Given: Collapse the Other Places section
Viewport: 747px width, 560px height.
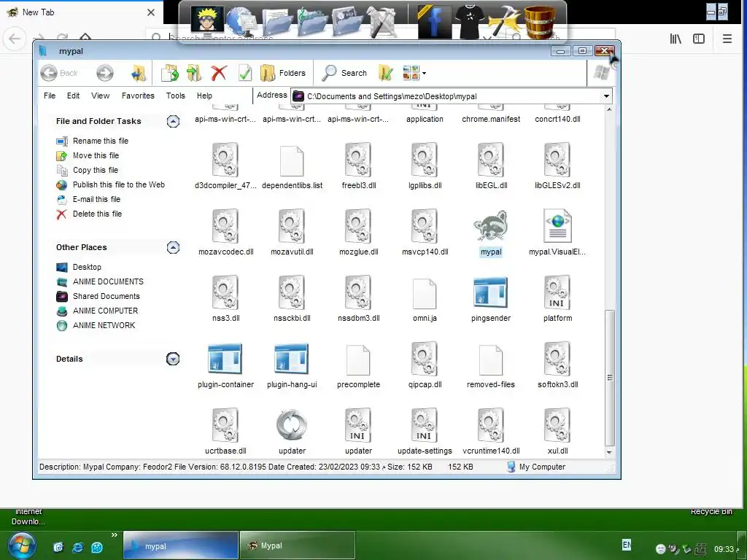Looking at the screenshot, I should [173, 248].
